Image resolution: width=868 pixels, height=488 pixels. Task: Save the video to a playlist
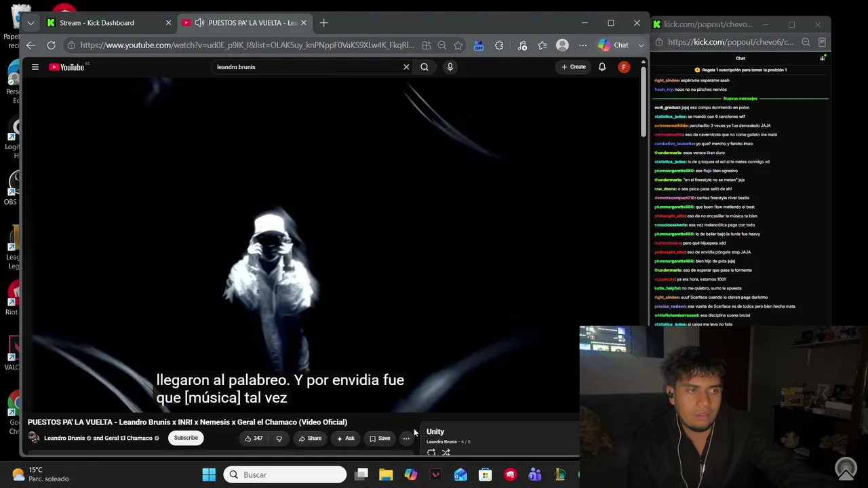(380, 439)
